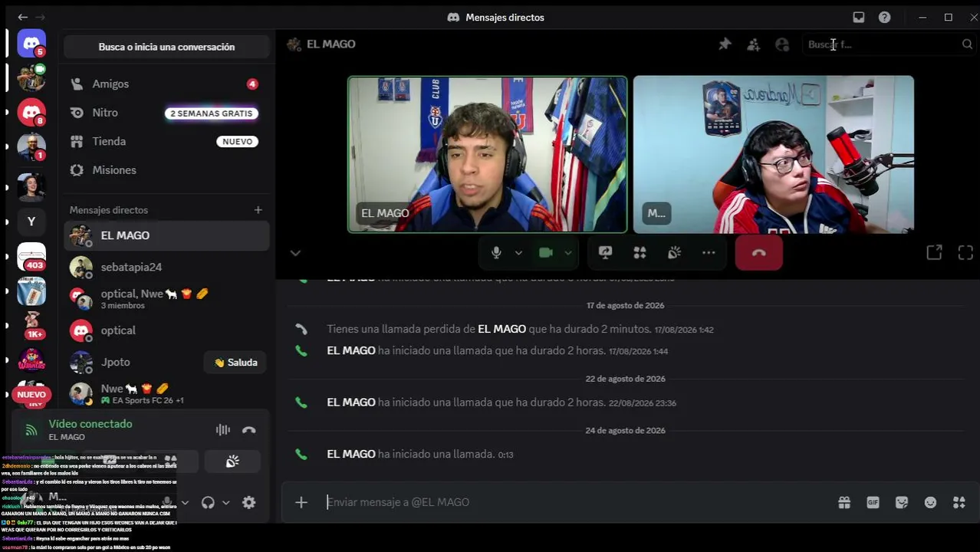Open the soundboard in call controls
980x552 pixels.
pos(674,252)
